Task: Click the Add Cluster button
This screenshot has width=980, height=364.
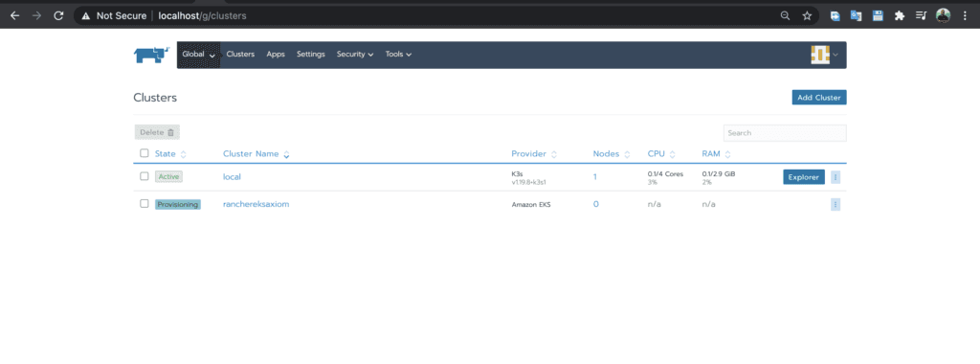Action: pyautogui.click(x=819, y=98)
